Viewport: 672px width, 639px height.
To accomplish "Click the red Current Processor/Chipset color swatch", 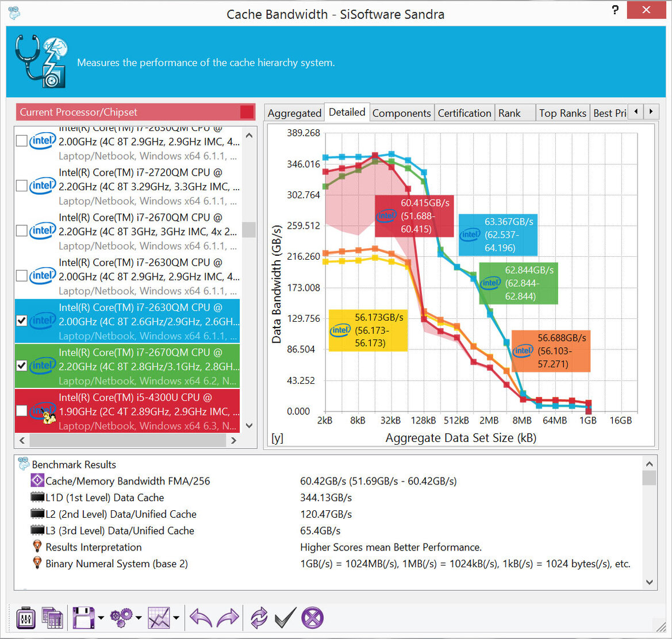I will [247, 112].
